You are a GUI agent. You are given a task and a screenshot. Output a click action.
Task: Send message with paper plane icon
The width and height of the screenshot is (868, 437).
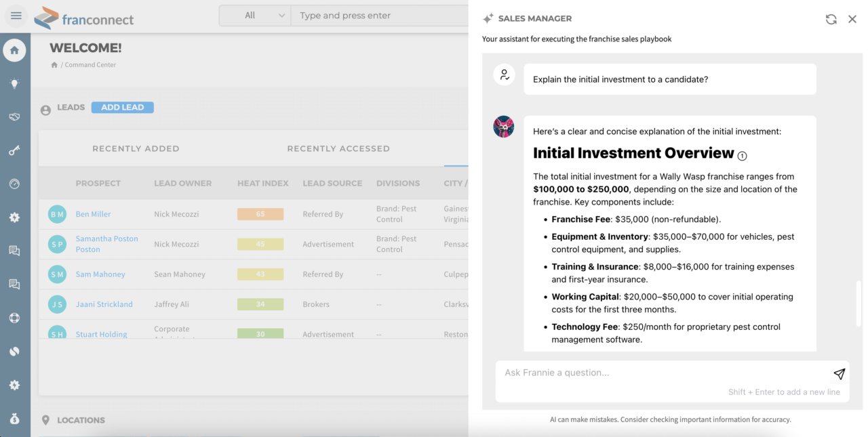pos(839,374)
